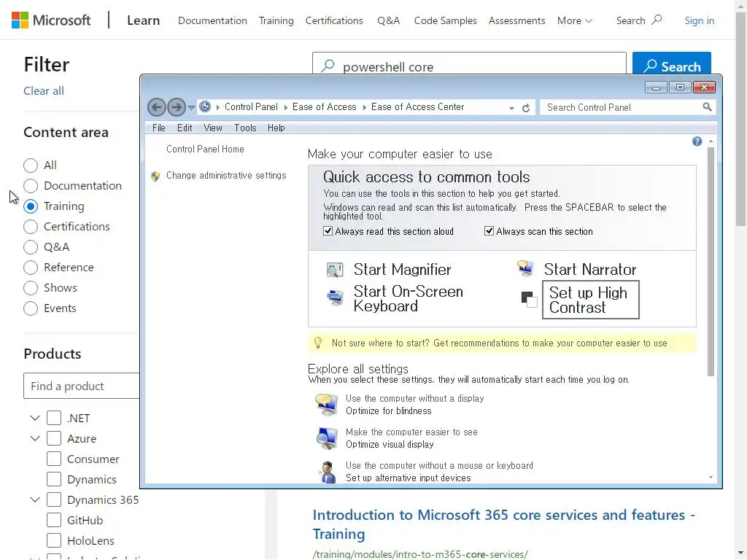Open the Help menu in Control Panel
This screenshot has width=747, height=560.
tap(276, 128)
